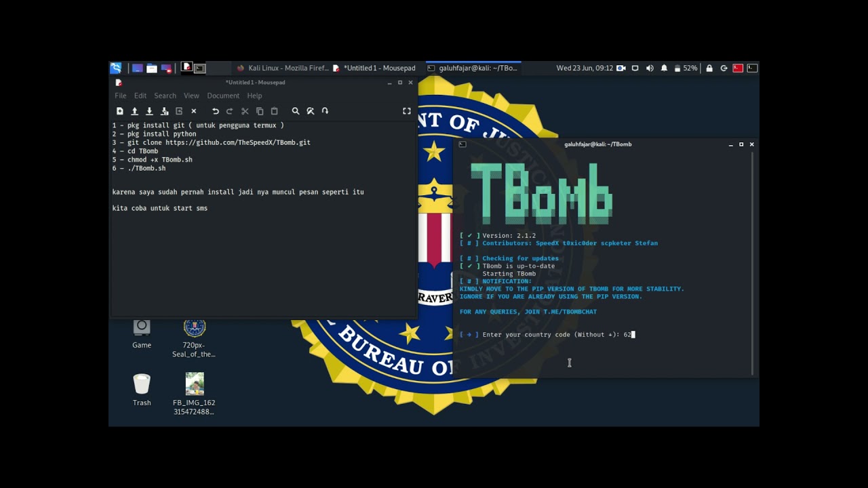Click the T.ME/TBOMBCHAT text in terminal

click(x=570, y=312)
